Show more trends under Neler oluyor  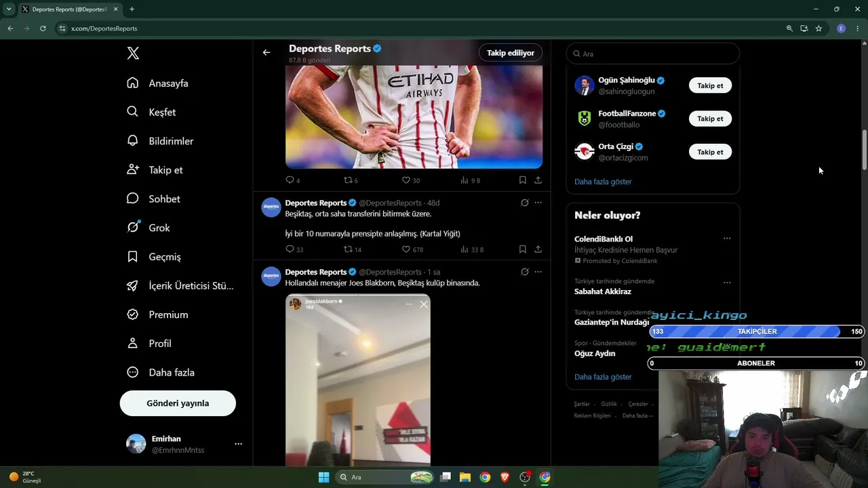(603, 377)
